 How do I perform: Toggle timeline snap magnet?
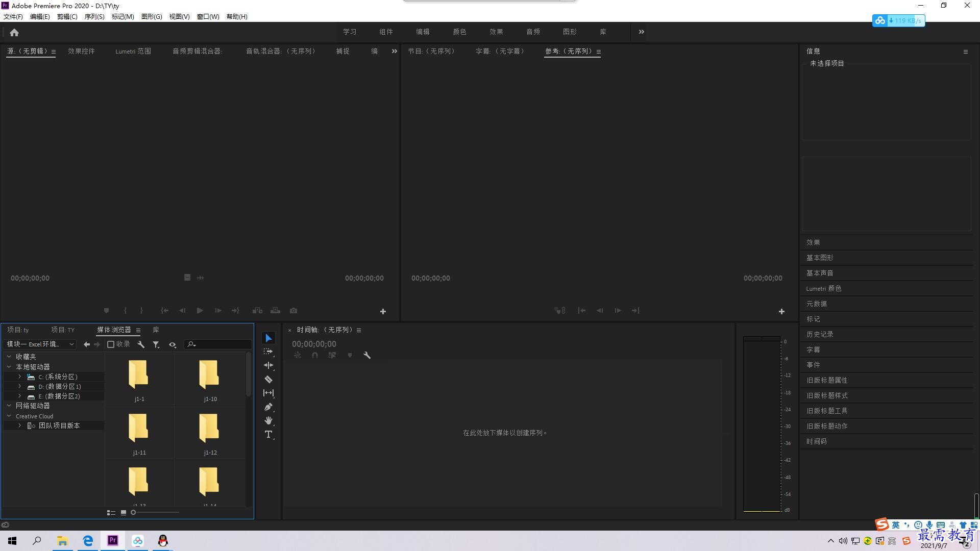click(x=315, y=355)
